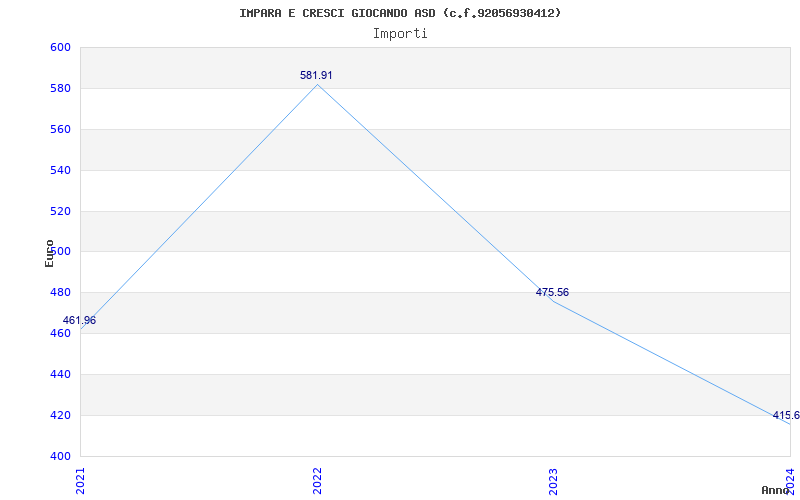Click the 480 y-axis value
This screenshot has width=800, height=500.
59,292
